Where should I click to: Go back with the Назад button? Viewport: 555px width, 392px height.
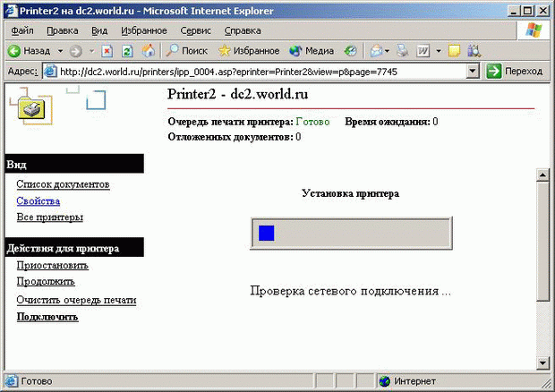[29, 51]
